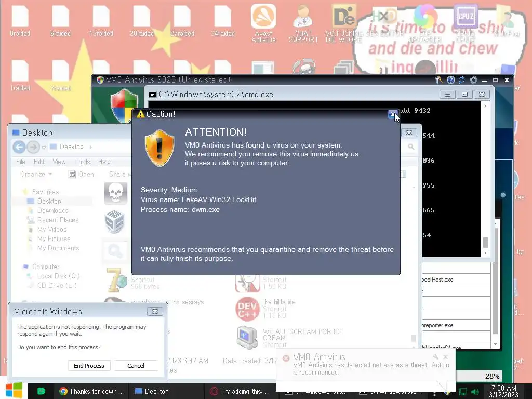Image resolution: width=532 pixels, height=399 pixels.
Task: Open the 34raided file on the desktop
Action: pyautogui.click(x=223, y=21)
